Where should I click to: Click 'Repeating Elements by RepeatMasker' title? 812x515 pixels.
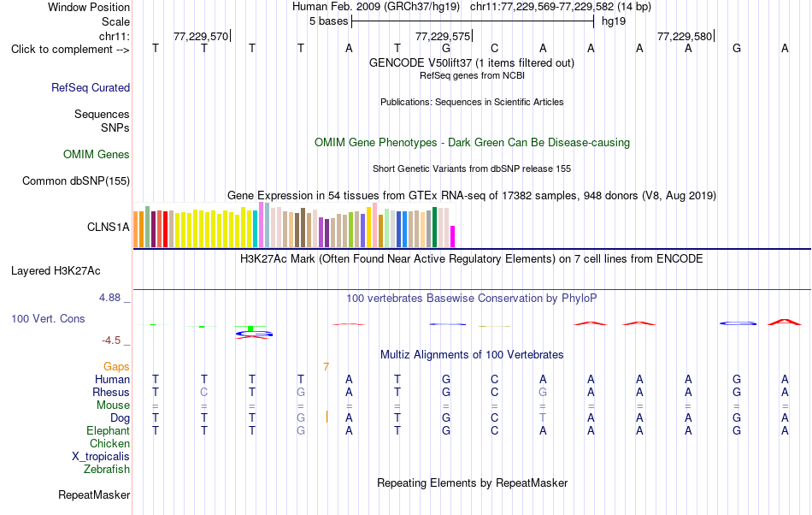[472, 482]
